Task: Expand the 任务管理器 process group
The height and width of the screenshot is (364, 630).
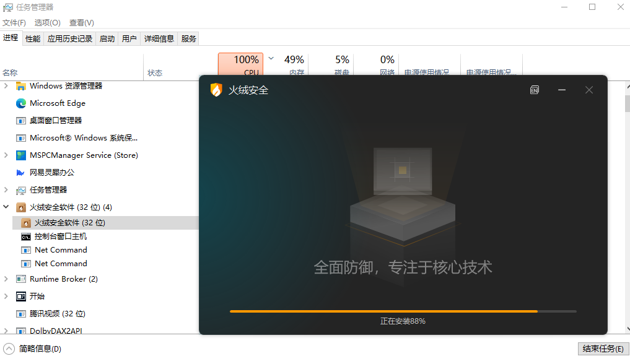Action: click(6, 189)
